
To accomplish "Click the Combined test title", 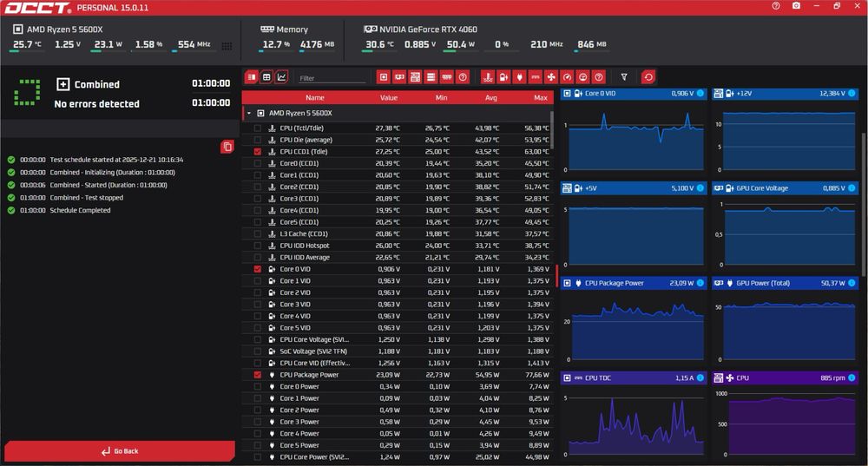I will [x=97, y=85].
